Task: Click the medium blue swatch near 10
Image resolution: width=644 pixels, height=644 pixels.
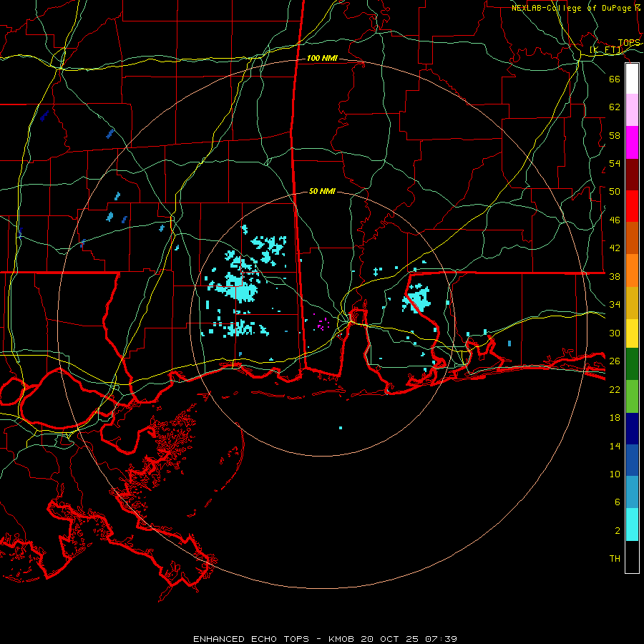Action: tap(632, 460)
